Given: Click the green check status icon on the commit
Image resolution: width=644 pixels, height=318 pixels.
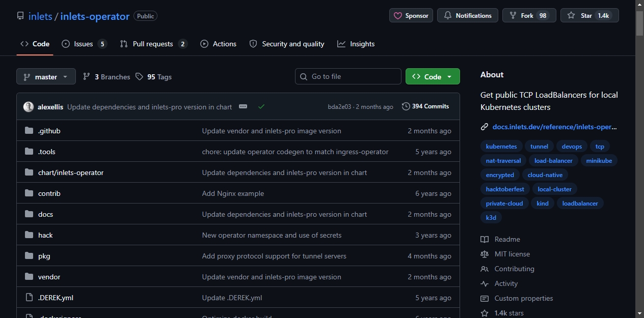Looking at the screenshot, I should 261,107.
